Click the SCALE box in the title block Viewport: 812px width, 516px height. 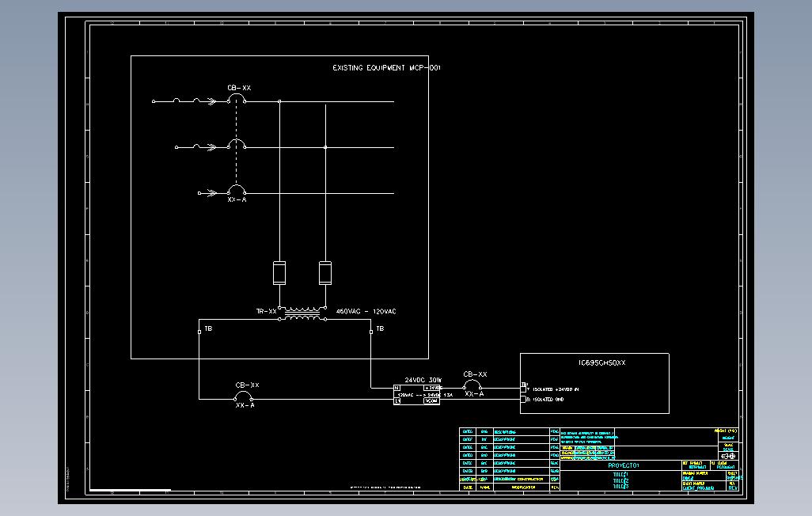pyautogui.click(x=727, y=446)
